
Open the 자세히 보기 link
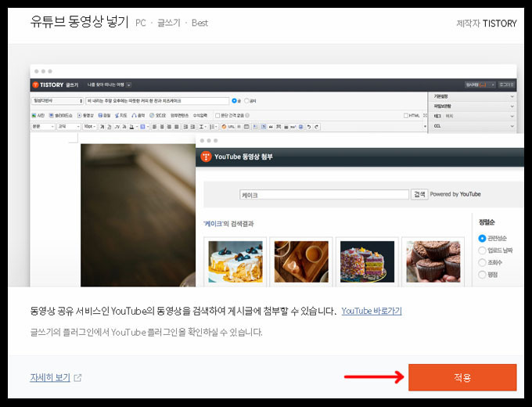click(50, 377)
